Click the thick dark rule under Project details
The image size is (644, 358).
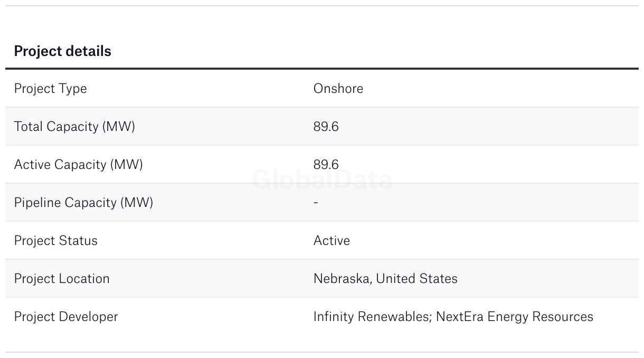(322, 69)
